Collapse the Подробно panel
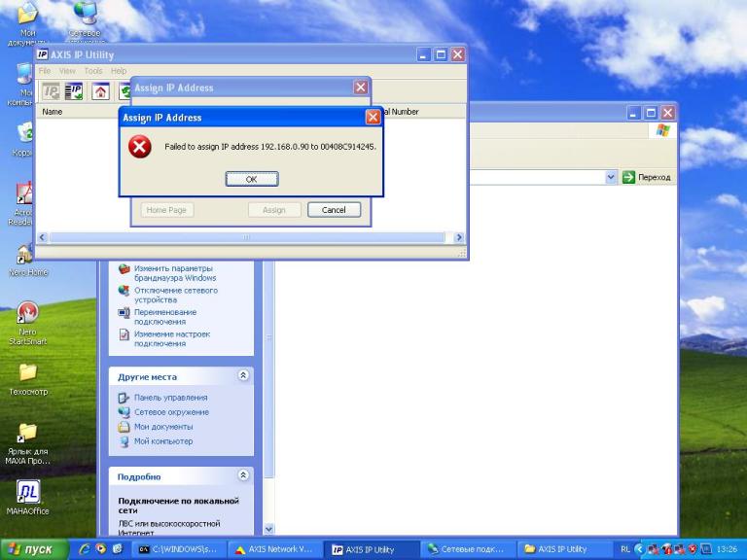 (243, 475)
